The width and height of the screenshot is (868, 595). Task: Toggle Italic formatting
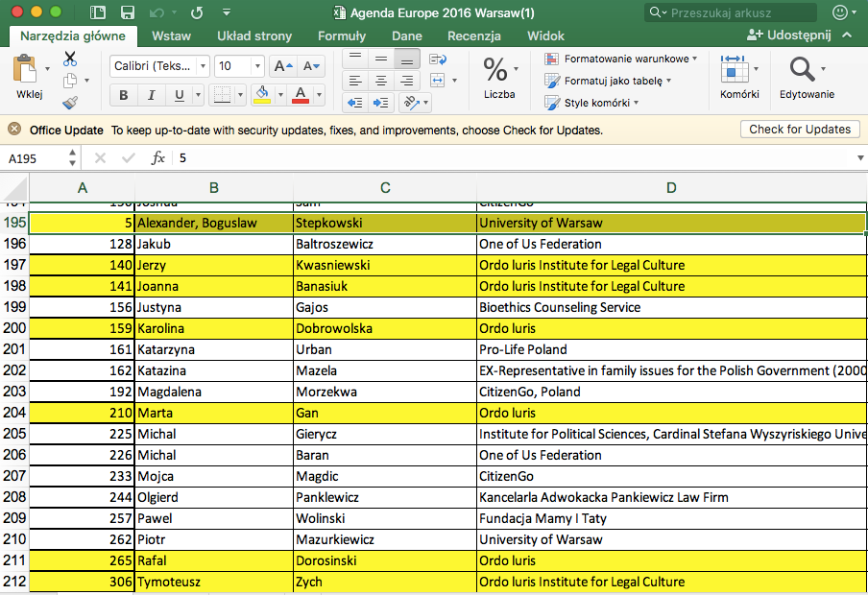tap(151, 95)
